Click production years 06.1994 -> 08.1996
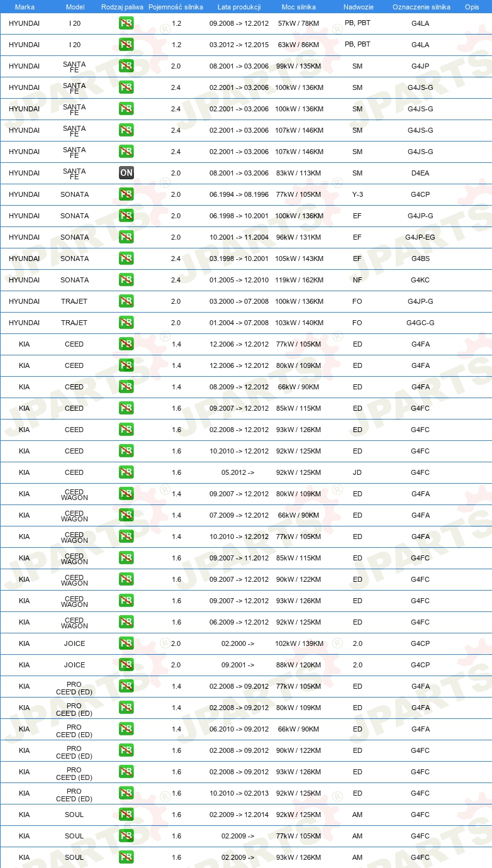This screenshot has width=492, height=868. (239, 194)
